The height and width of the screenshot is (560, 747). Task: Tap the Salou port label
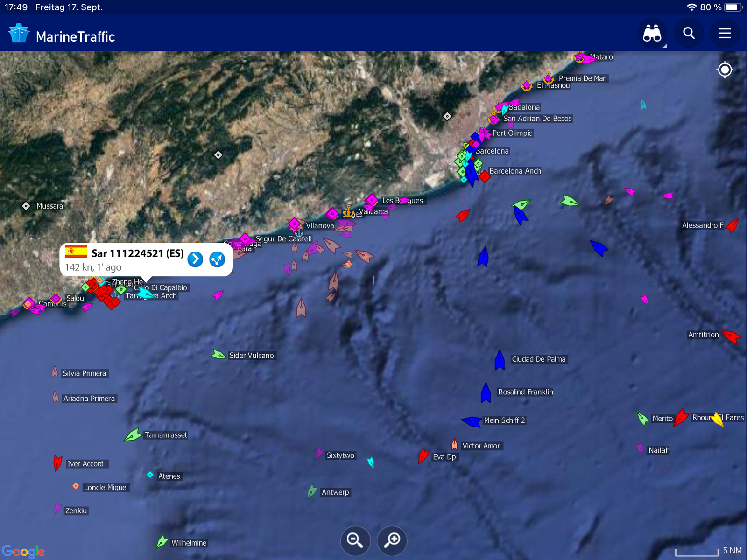75,298
